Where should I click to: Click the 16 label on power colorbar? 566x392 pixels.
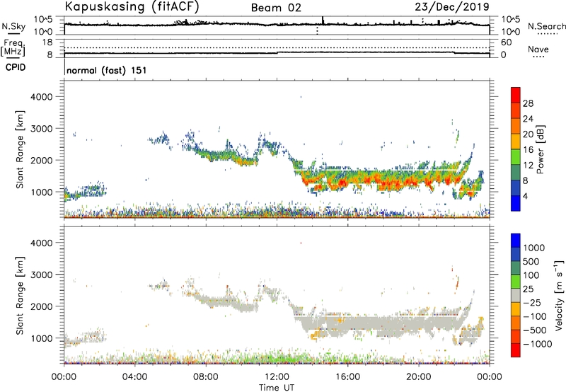(528, 150)
